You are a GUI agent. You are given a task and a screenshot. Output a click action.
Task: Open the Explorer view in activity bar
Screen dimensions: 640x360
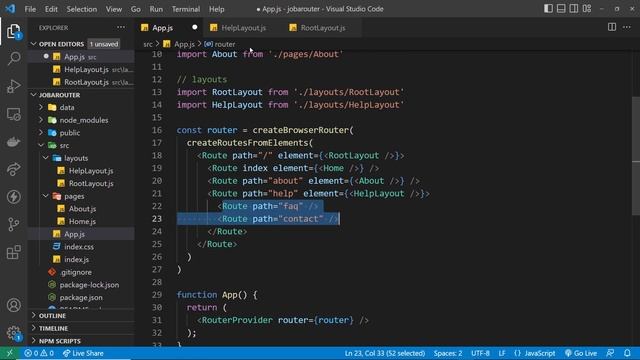tap(13, 31)
